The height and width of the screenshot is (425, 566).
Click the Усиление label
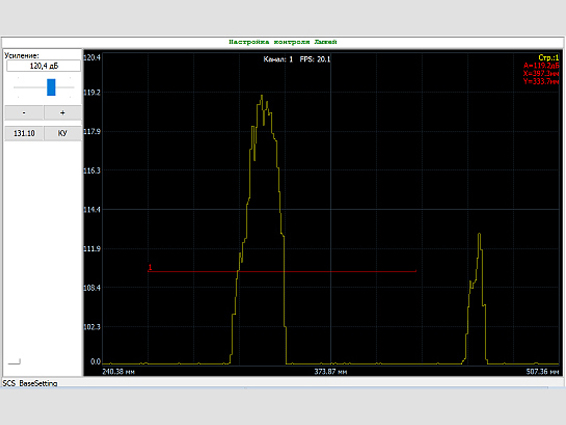click(21, 56)
